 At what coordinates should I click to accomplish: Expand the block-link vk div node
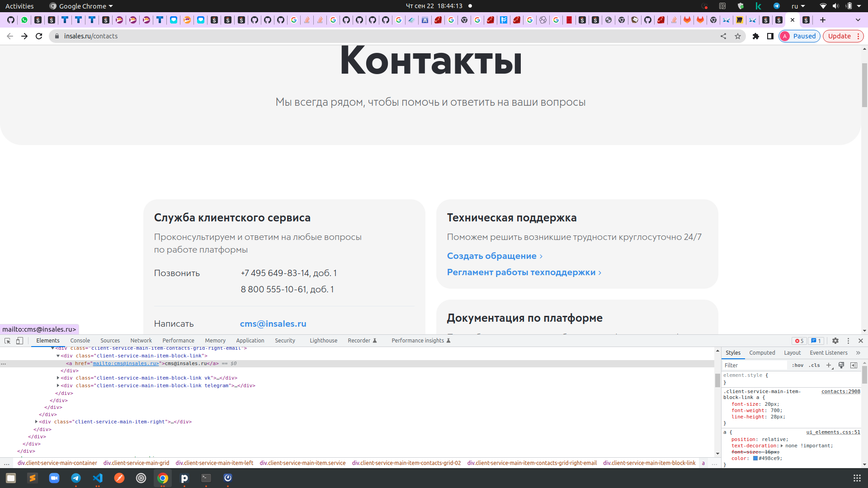(58, 378)
